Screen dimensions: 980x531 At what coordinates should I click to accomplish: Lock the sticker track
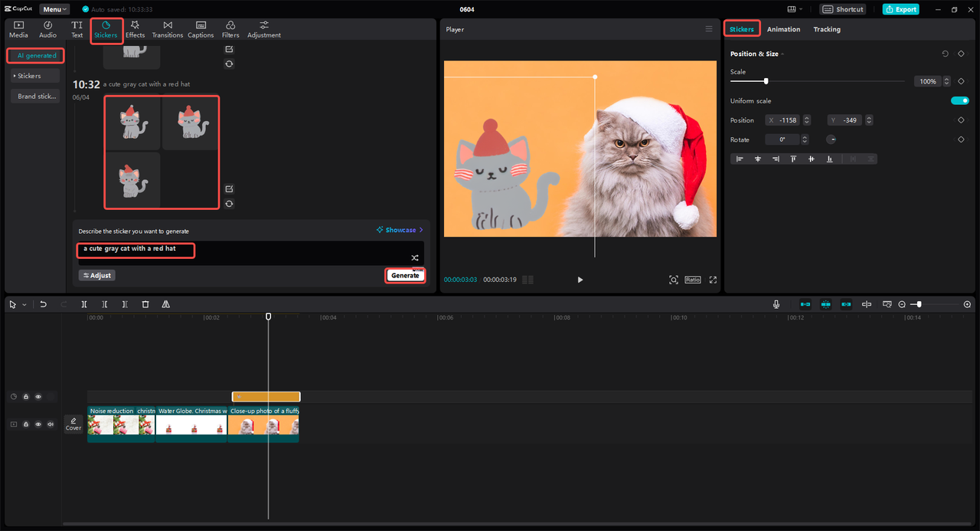(x=26, y=397)
